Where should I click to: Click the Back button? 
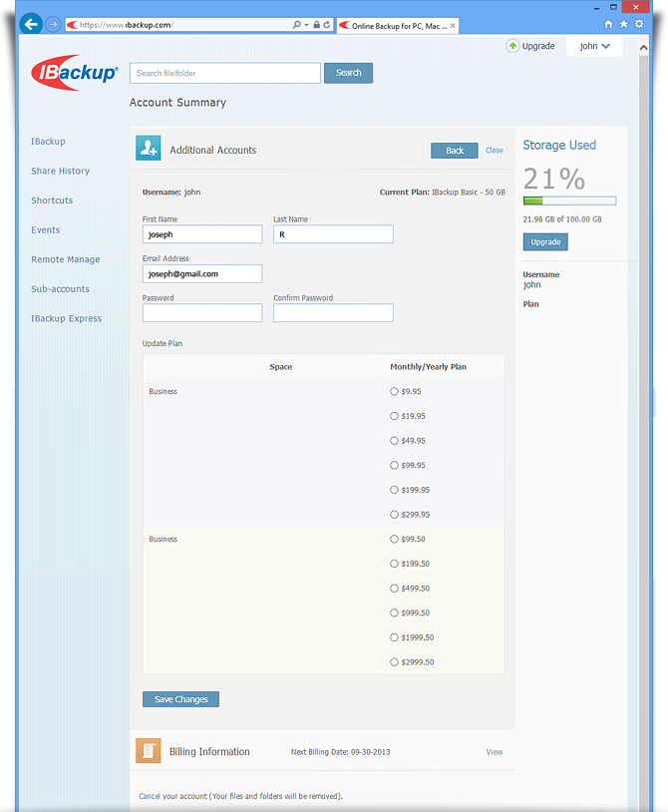click(455, 151)
